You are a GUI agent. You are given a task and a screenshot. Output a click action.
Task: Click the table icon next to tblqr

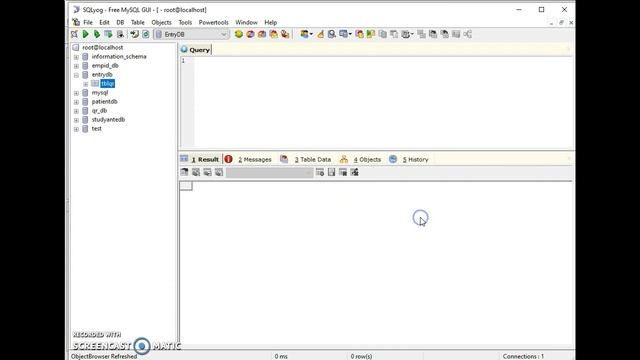[x=95, y=83]
